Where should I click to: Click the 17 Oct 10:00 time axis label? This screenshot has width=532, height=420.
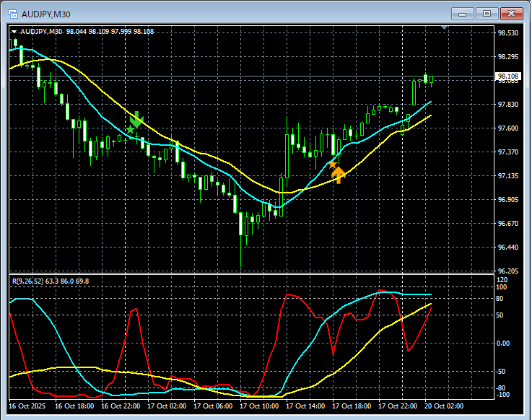tap(258, 407)
